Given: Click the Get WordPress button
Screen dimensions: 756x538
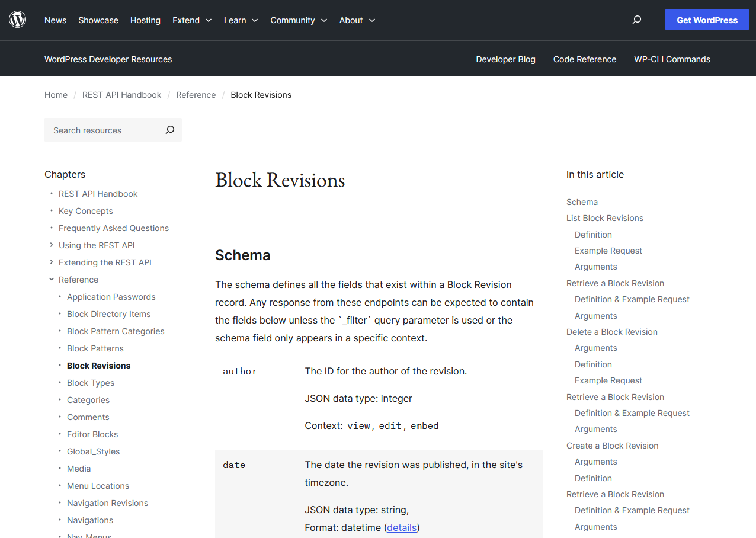Looking at the screenshot, I should 707,20.
